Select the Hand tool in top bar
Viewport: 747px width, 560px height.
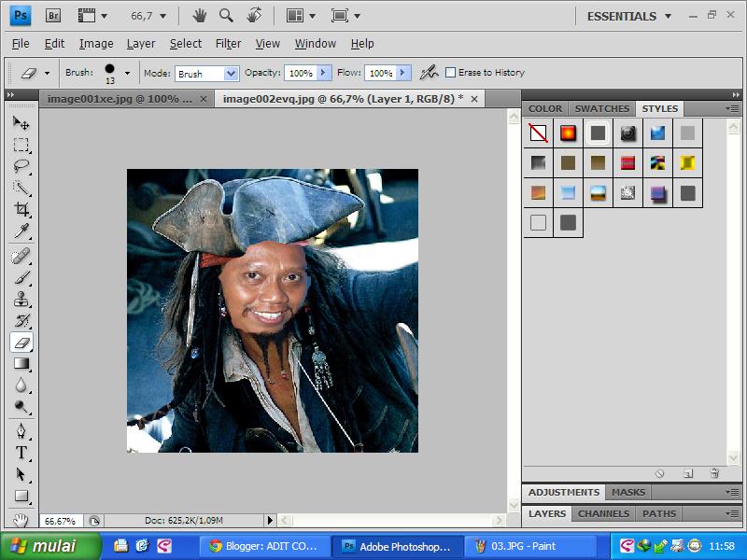pyautogui.click(x=199, y=16)
